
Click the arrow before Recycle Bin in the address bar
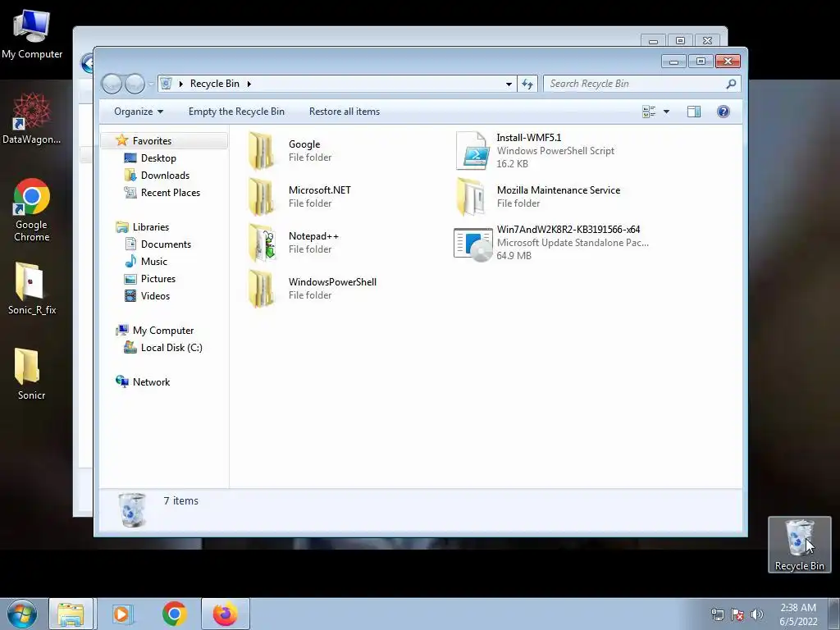click(181, 84)
